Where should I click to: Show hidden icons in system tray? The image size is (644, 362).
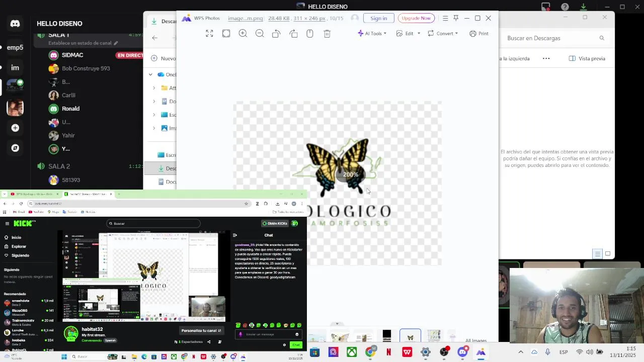521,352
